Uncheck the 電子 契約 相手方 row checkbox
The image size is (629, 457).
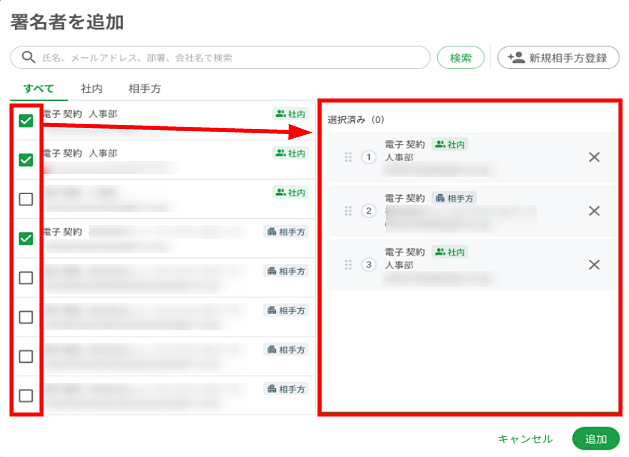tap(26, 238)
